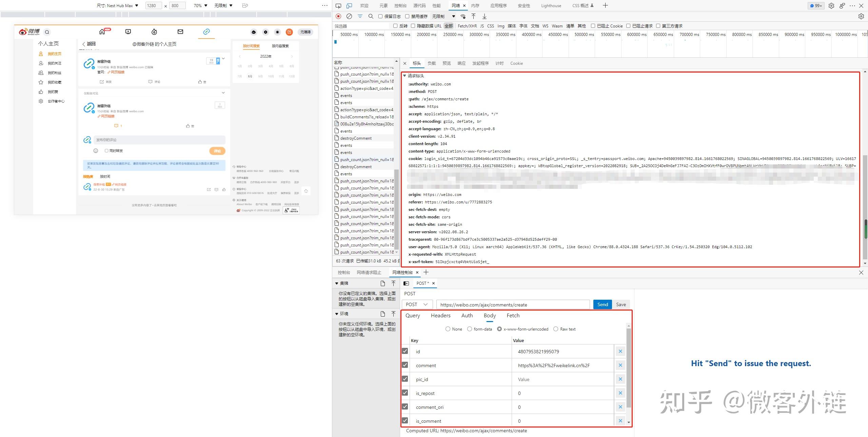Click the request URL input field
Screen dimensions: 868x437
[513, 304]
